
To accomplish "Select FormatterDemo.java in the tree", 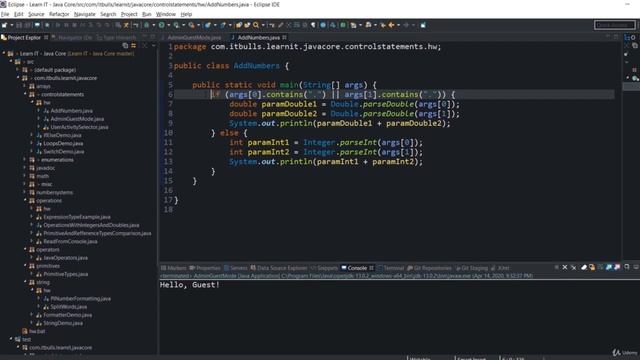I will point(67,315).
